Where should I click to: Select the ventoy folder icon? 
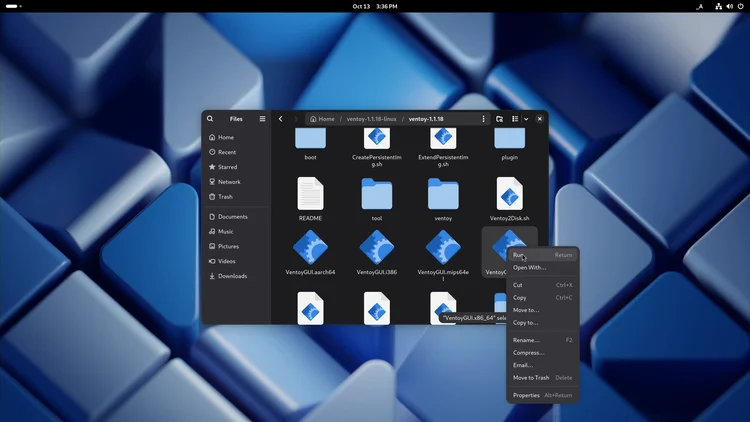click(443, 194)
